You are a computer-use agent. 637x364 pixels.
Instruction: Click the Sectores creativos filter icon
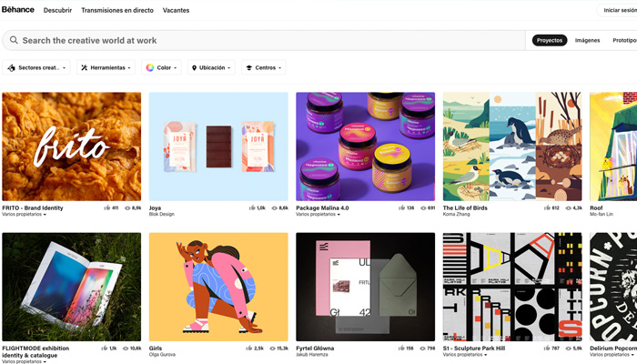point(11,68)
